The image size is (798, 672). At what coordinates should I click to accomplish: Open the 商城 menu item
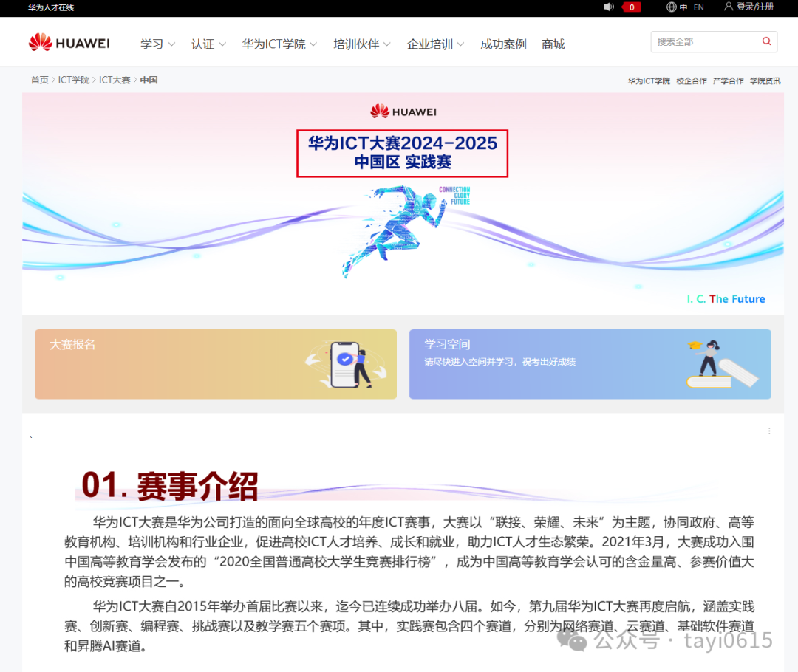point(553,44)
